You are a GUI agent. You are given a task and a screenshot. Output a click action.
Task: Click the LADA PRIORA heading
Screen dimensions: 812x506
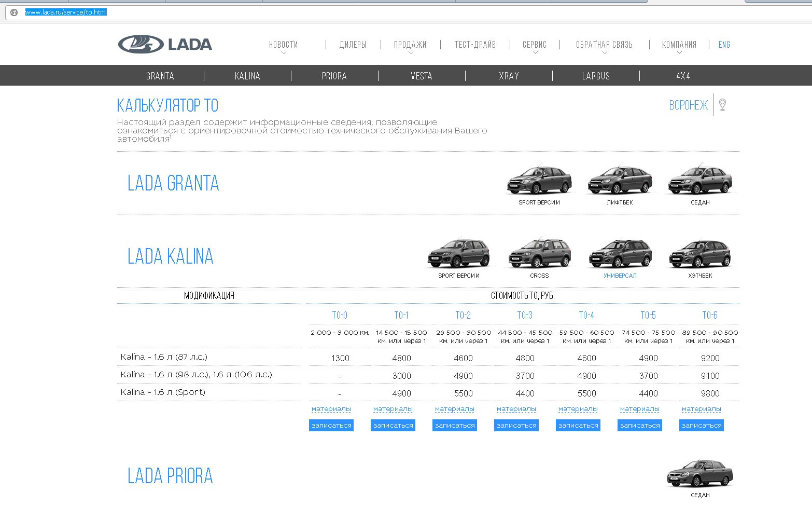170,476
